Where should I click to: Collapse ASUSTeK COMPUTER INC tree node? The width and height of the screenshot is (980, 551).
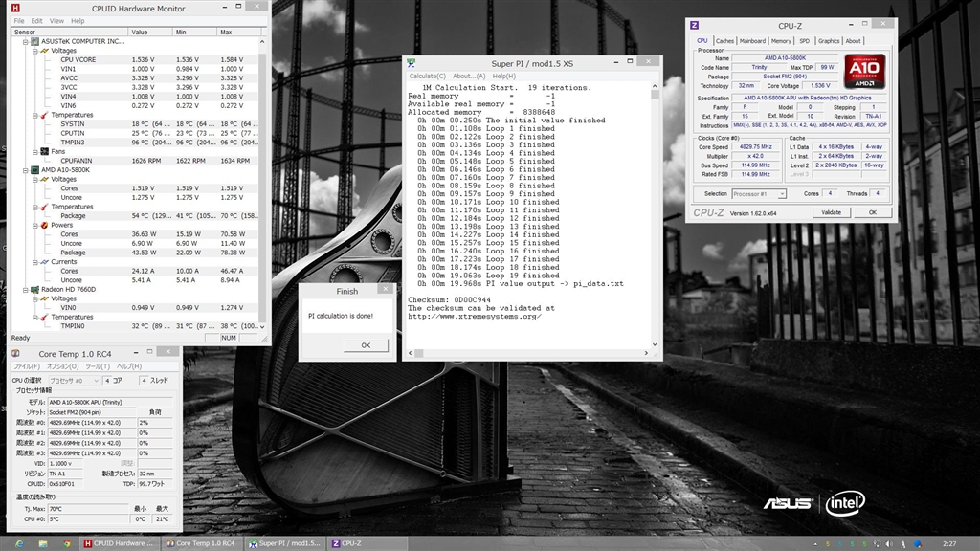26,42
